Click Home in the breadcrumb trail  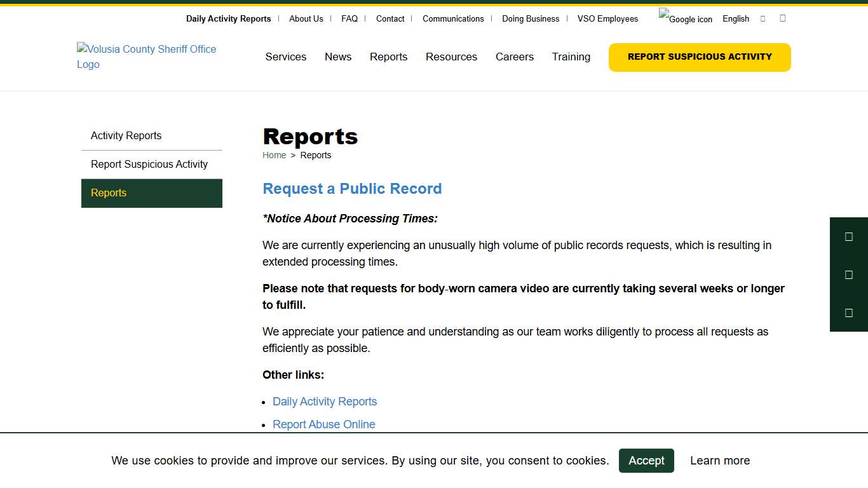click(274, 155)
